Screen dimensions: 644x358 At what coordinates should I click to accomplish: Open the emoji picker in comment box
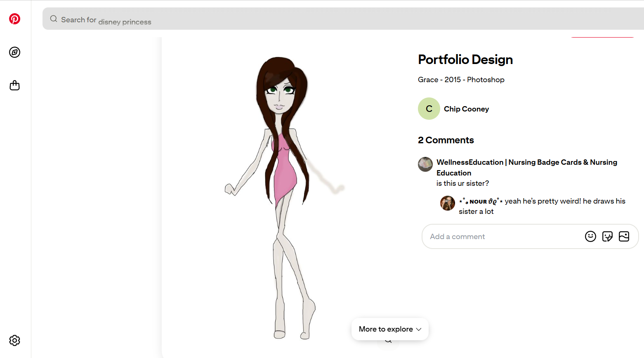coord(590,237)
